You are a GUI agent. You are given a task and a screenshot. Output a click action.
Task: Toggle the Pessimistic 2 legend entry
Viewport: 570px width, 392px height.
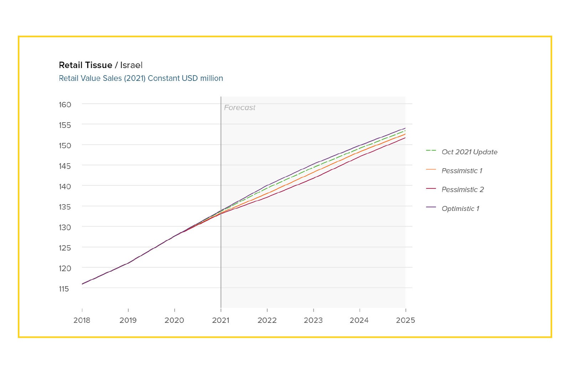click(455, 190)
